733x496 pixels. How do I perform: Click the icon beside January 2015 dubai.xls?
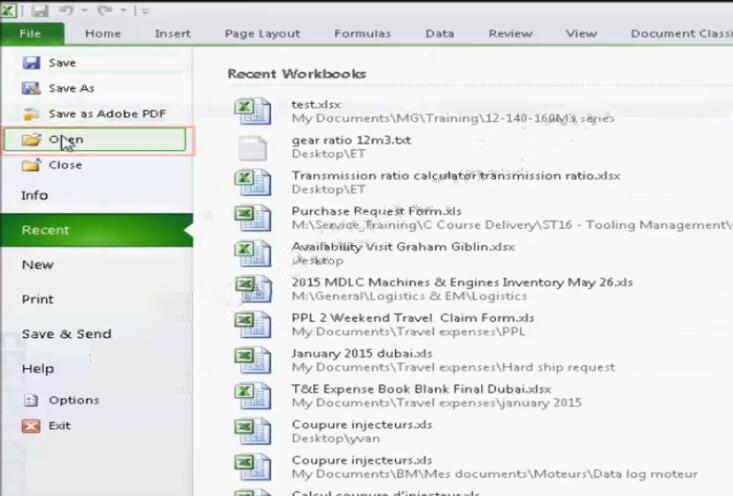(x=253, y=360)
